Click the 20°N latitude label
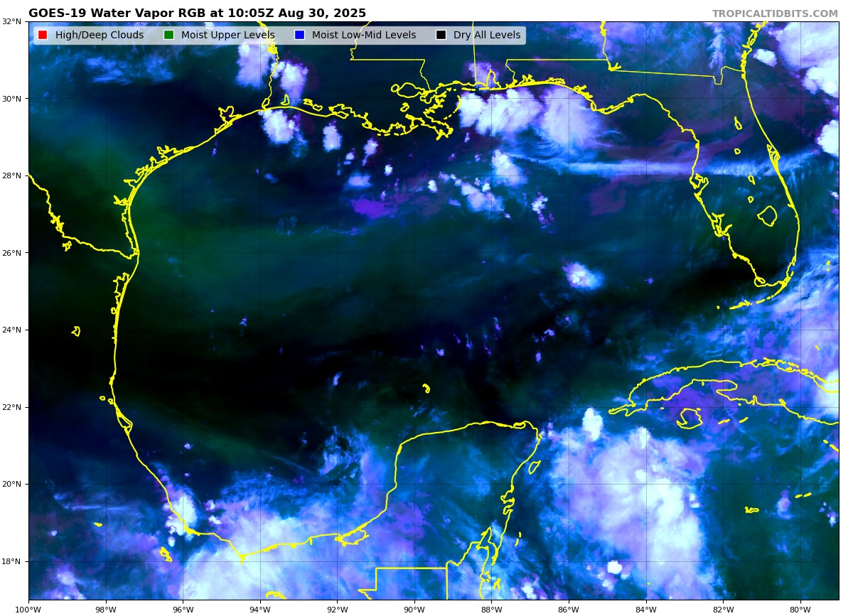The image size is (853, 616). click(x=14, y=484)
